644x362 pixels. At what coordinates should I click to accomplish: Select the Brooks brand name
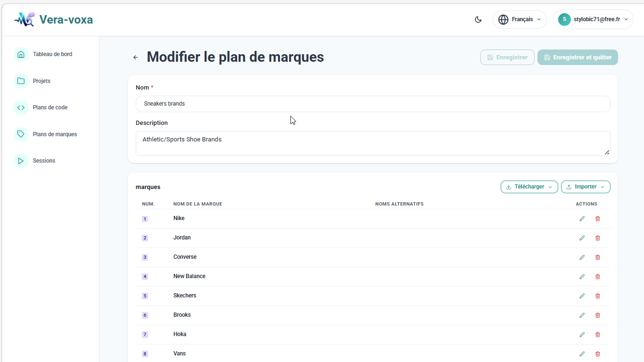(x=182, y=315)
